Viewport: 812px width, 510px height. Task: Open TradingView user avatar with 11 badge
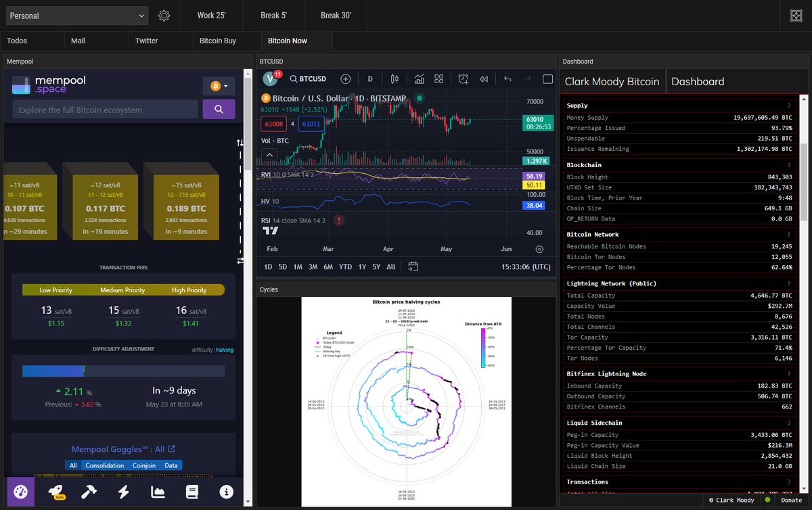[271, 78]
